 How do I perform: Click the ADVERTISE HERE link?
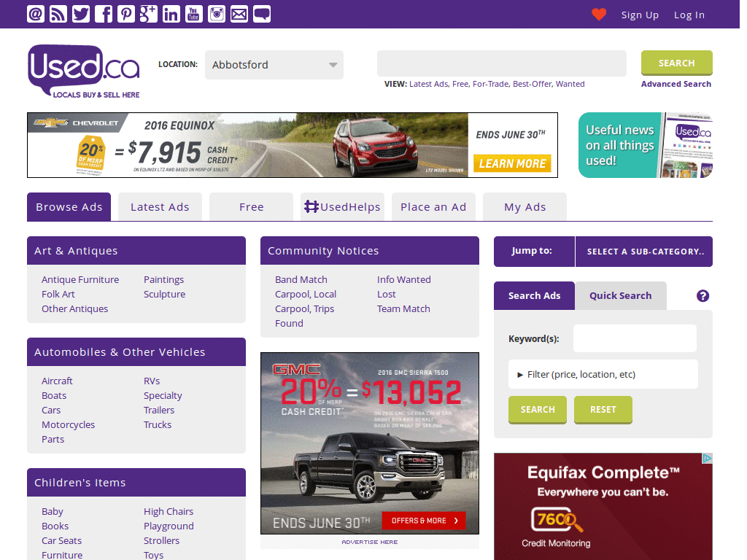coord(370,542)
